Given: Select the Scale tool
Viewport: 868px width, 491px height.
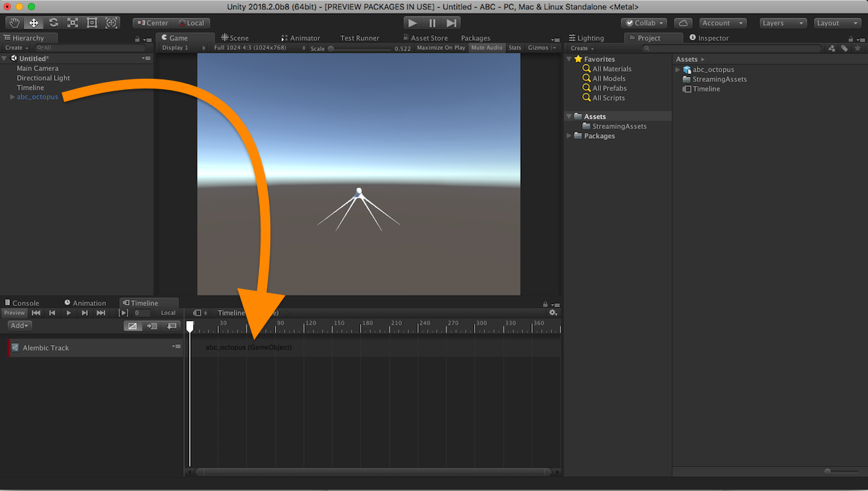Looking at the screenshot, I should tap(73, 23).
